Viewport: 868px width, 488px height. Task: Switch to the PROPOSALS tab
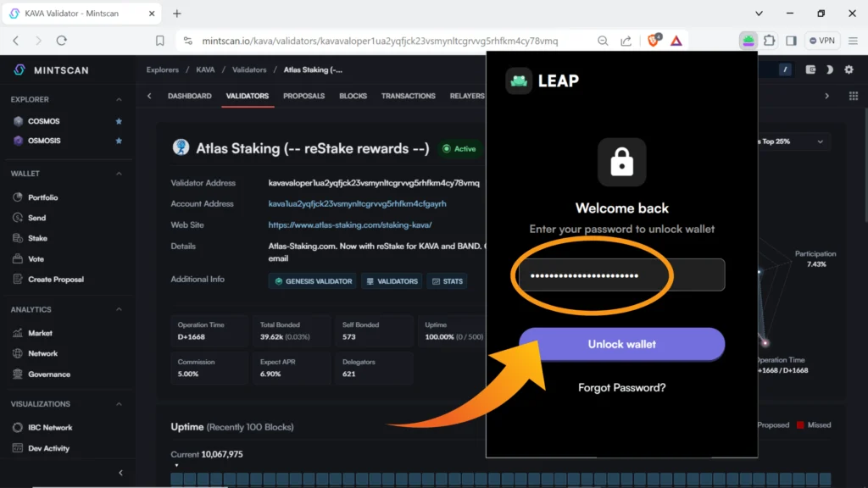point(303,97)
